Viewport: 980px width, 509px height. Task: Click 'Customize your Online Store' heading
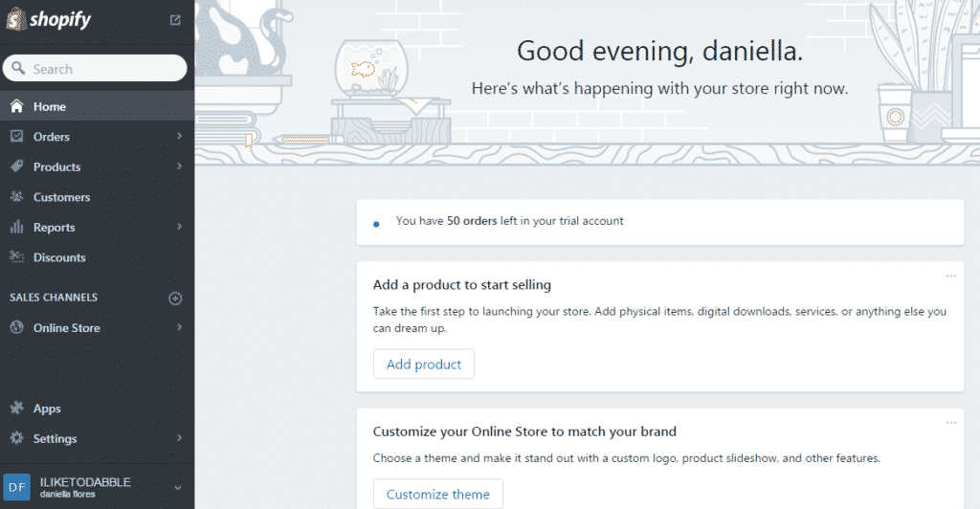(524, 432)
